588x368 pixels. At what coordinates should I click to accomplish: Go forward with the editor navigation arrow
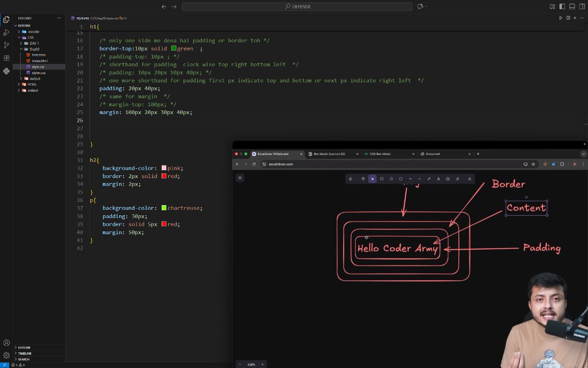click(x=173, y=6)
